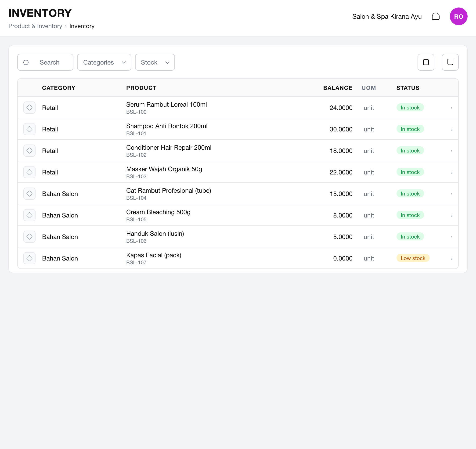Expand row chevron for Cat Rambut Profesional
This screenshot has width=476, height=449.
[452, 194]
